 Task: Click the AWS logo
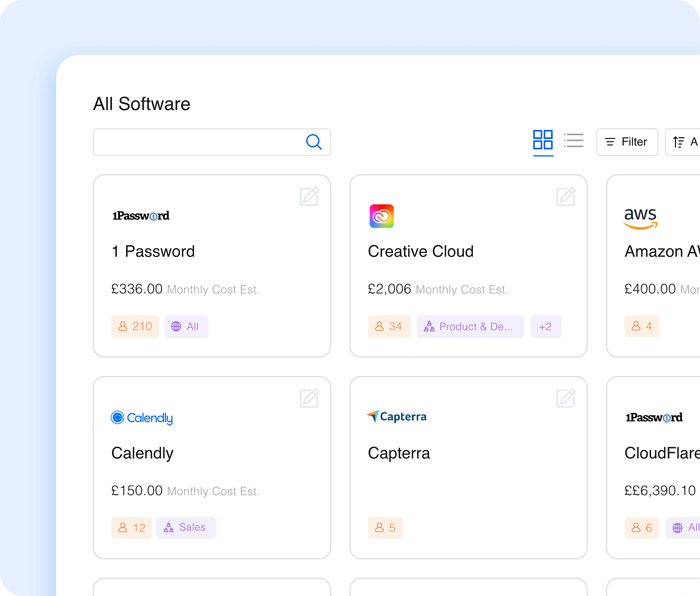coord(640,218)
